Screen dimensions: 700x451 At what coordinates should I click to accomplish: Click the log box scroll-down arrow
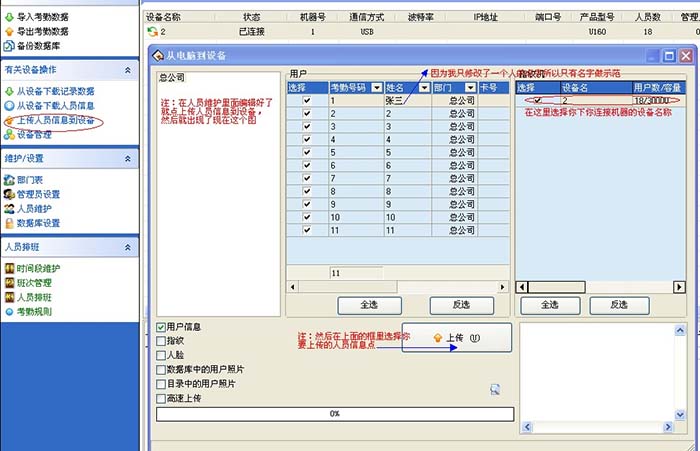click(679, 415)
